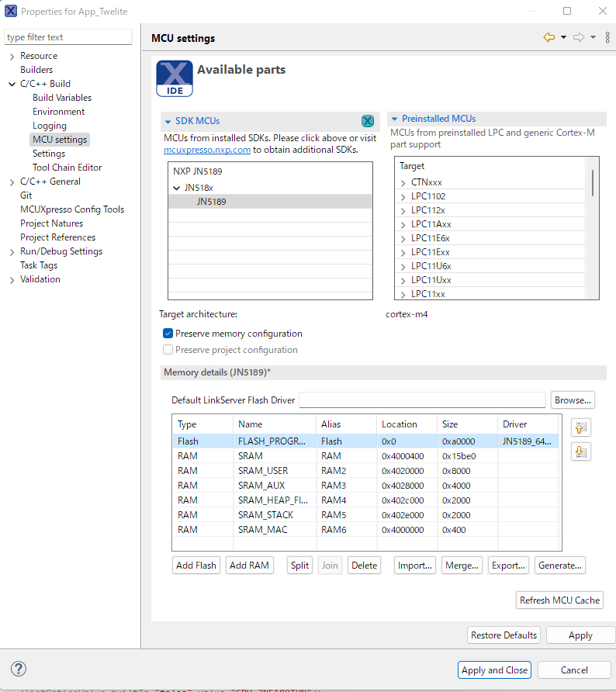Select Task Tags page
Viewport: 616px width, 692px height.
(39, 265)
